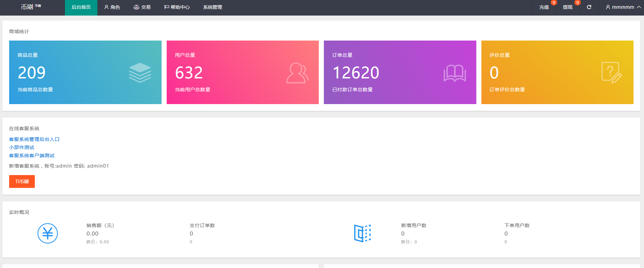Click the blue door icon near 新增用户数
The height and width of the screenshot is (268, 644).
point(362,233)
